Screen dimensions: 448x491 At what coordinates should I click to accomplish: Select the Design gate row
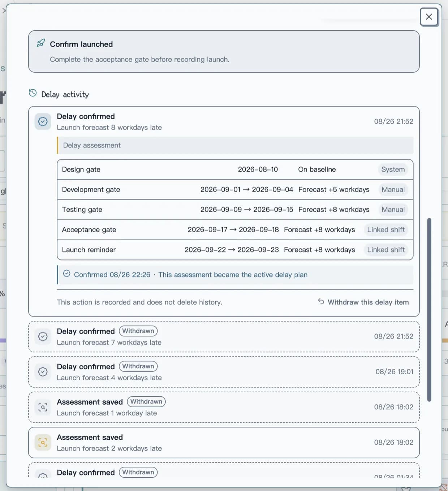[x=235, y=169]
